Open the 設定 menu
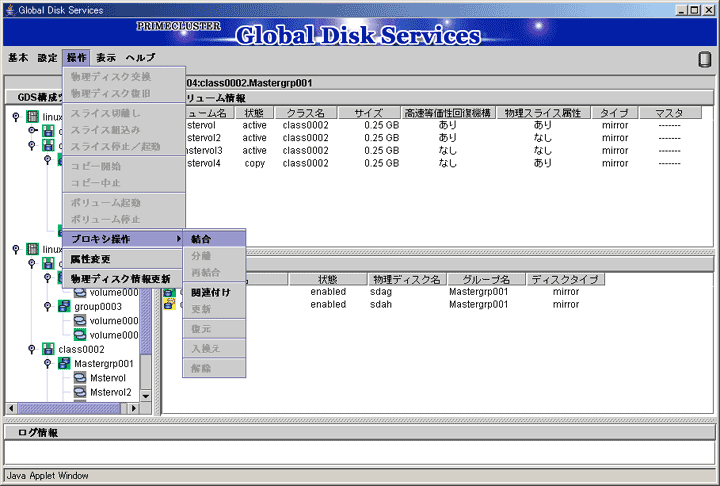The image size is (720, 486). (x=48, y=58)
